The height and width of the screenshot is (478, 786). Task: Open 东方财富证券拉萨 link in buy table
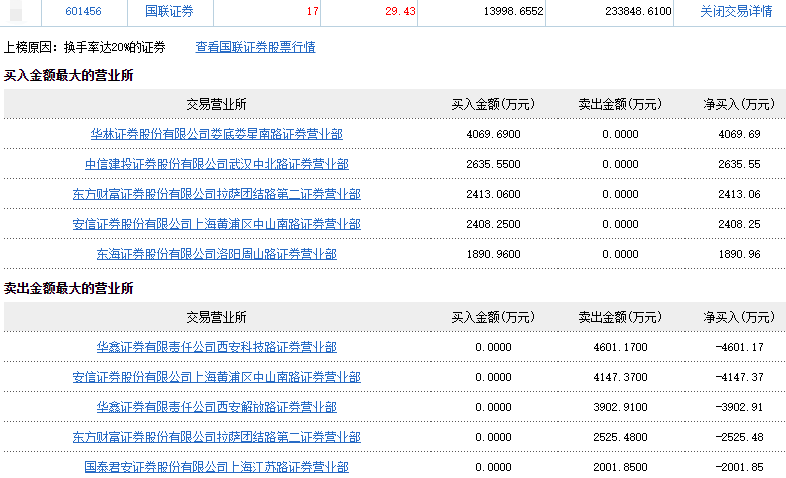(216, 194)
